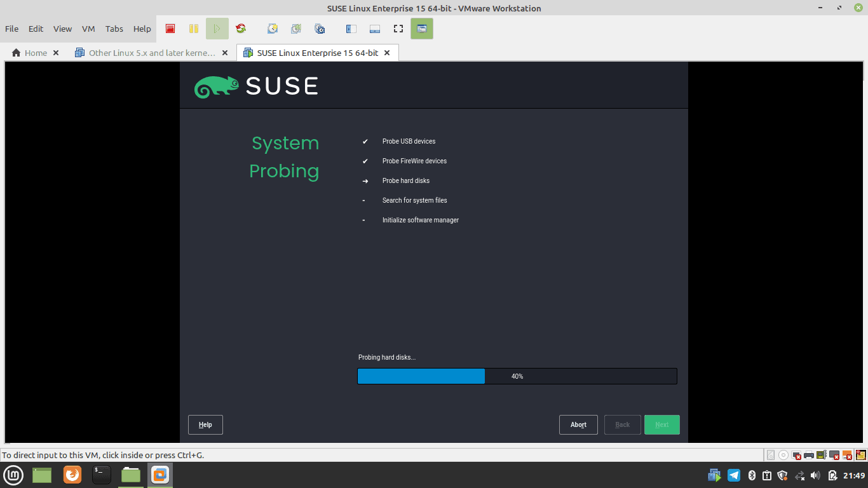Click 'Initialize software manager' step text
Viewport: 868px width, 488px height.
[x=421, y=220]
